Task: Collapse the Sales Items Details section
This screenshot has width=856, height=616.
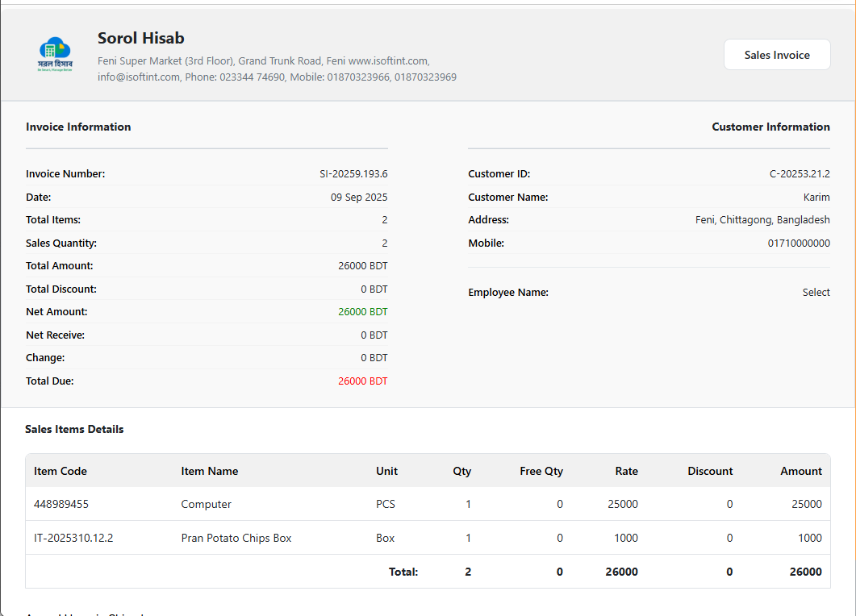Action: (74, 429)
